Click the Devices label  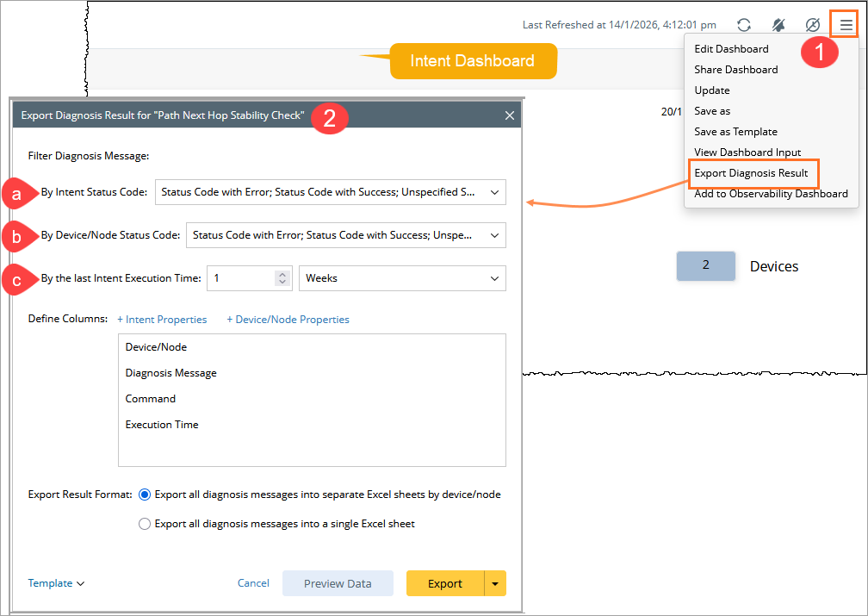pyautogui.click(x=774, y=266)
